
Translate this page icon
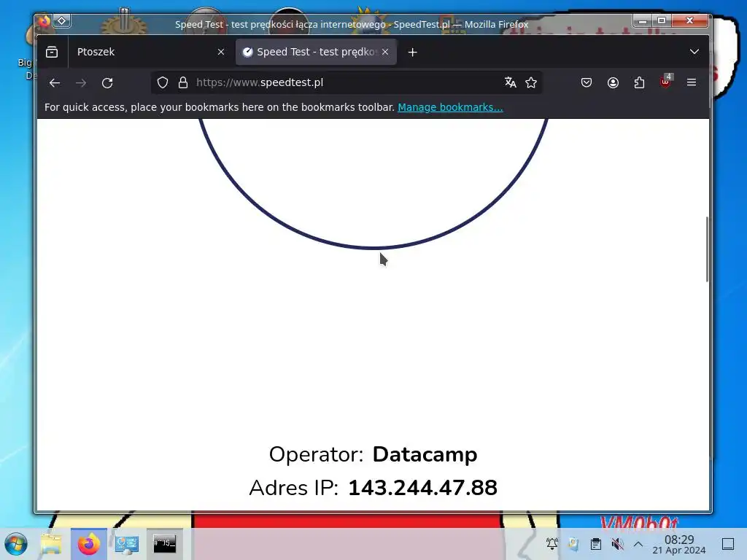(510, 83)
